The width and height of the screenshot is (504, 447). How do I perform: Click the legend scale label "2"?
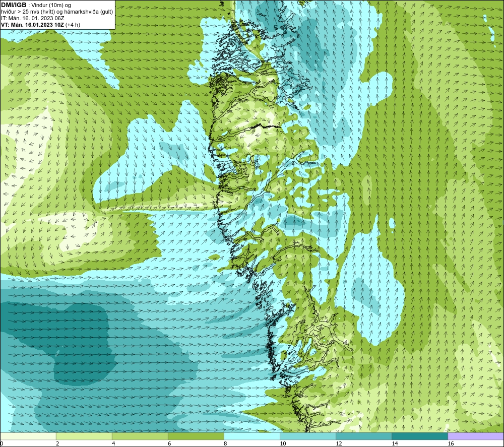[57, 443]
